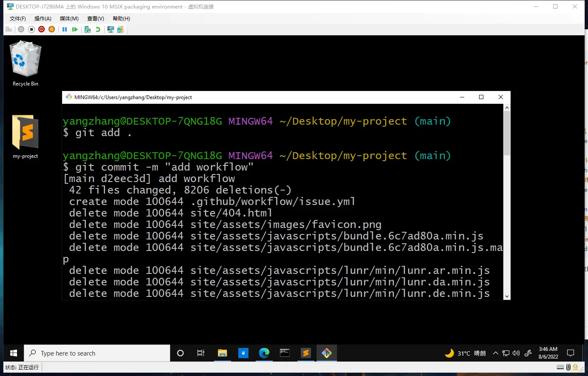Click the volume speaker tray icon
This screenshot has height=376, width=588.
pos(516,353)
